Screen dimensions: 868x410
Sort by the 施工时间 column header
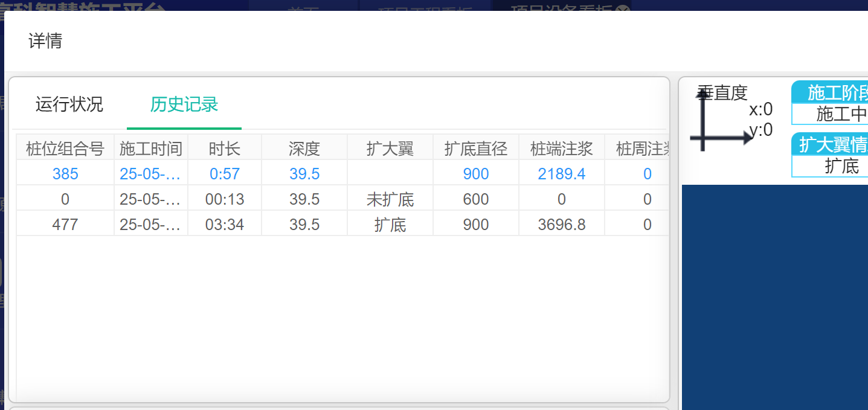coord(151,148)
